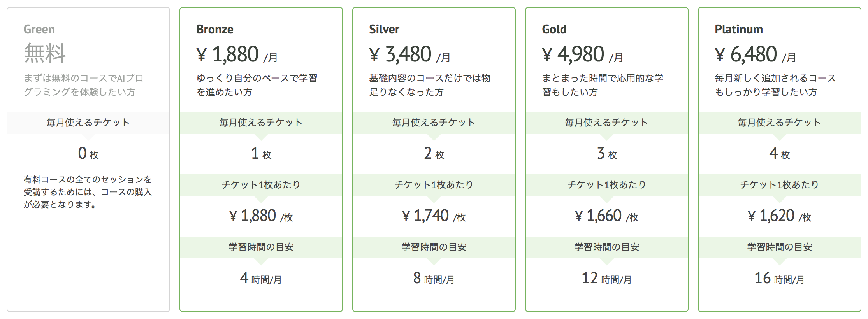Screen dimensions: 868x319
Task: Click the Green plan title
Action: coord(39,30)
